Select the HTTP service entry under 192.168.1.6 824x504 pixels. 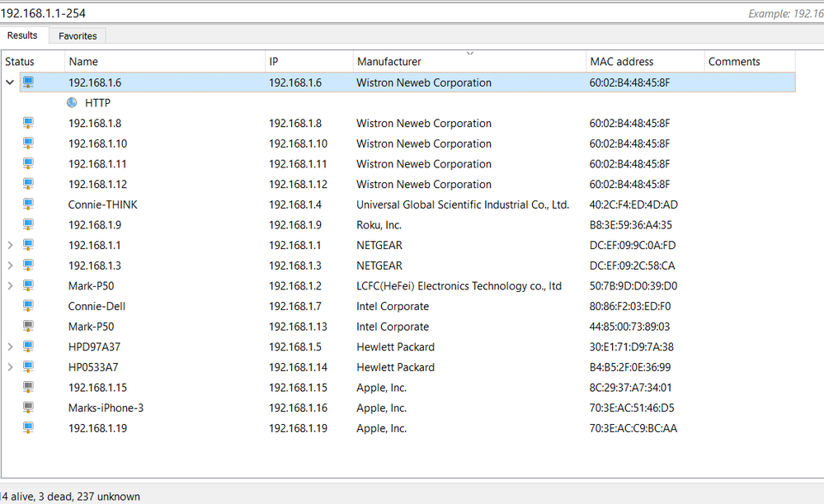(x=98, y=102)
